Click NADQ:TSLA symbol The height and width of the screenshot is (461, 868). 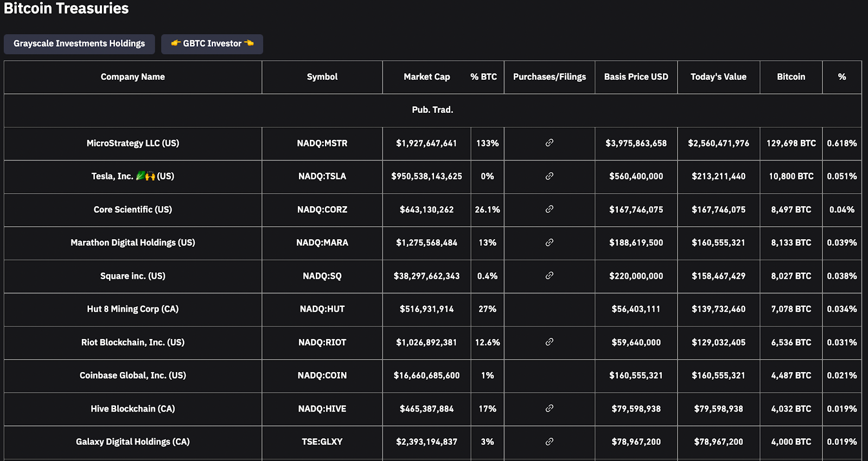[322, 176]
